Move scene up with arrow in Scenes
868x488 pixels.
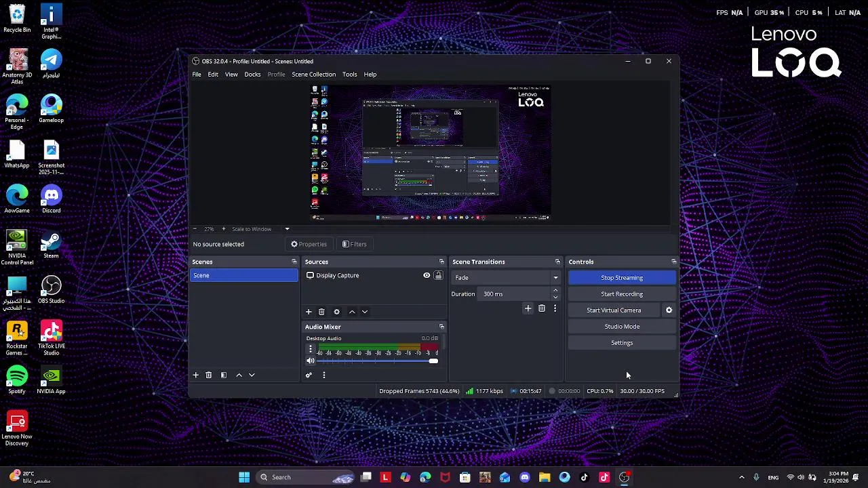[x=239, y=375]
